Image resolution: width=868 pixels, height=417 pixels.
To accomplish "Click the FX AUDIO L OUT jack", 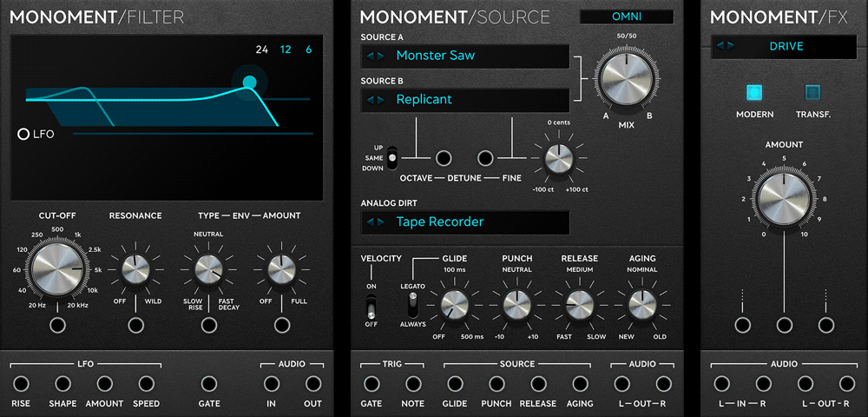I will click(x=805, y=384).
